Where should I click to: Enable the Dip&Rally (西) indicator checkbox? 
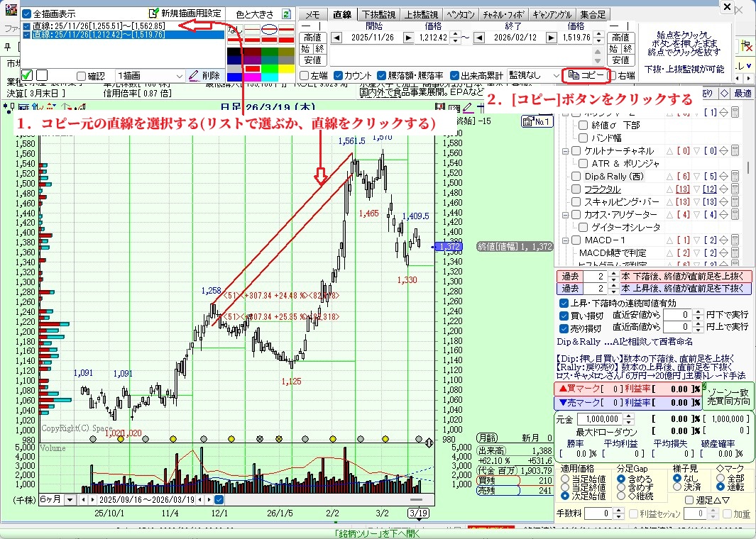click(x=576, y=176)
